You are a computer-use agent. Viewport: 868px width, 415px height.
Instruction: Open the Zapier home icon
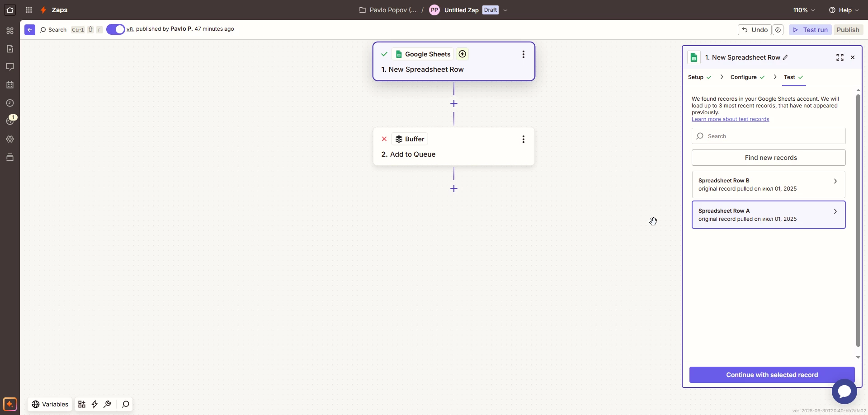coord(10,10)
